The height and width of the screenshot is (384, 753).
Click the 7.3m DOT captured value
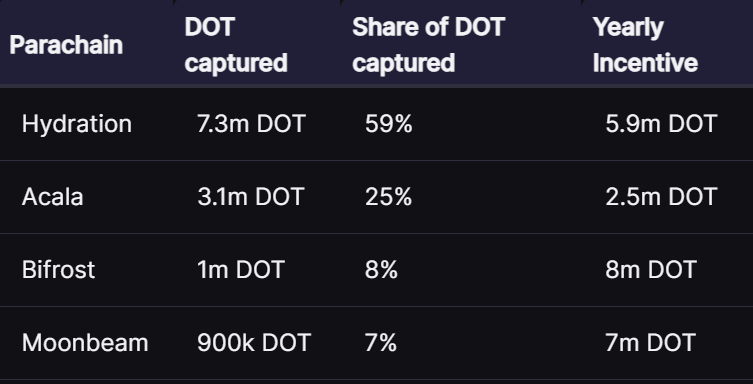click(x=251, y=124)
